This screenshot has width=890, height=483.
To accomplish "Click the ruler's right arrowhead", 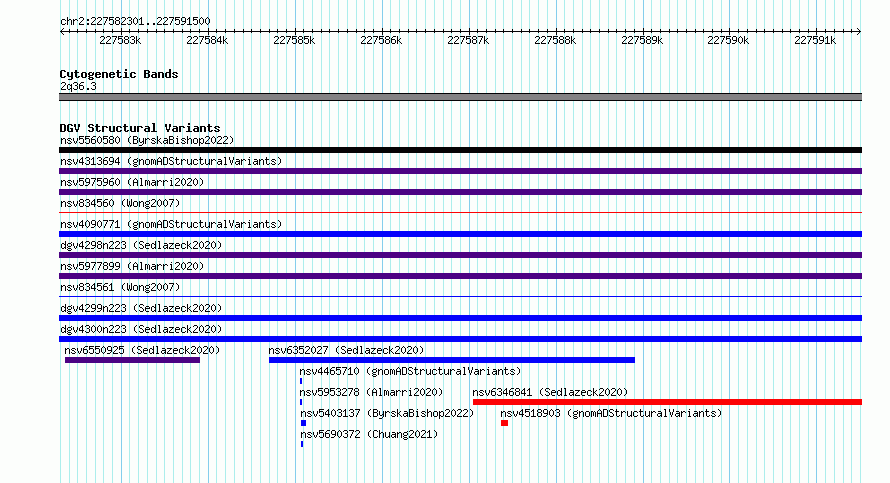I will pyautogui.click(x=859, y=31).
